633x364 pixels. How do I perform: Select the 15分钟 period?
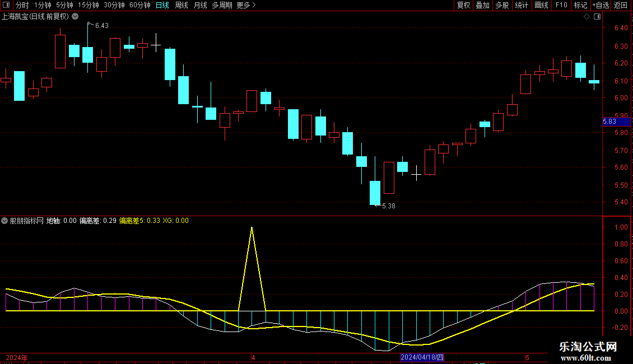coord(89,5)
